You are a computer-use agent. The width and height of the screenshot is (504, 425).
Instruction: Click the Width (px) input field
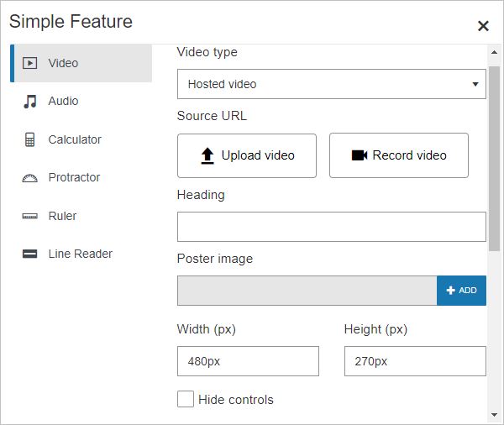pyautogui.click(x=248, y=361)
